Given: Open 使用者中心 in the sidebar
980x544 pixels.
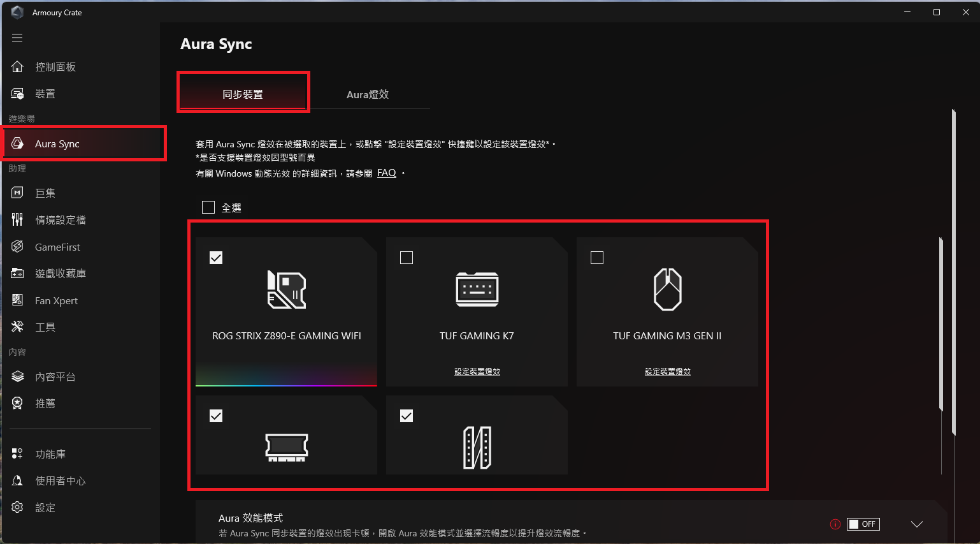Looking at the screenshot, I should (x=61, y=480).
